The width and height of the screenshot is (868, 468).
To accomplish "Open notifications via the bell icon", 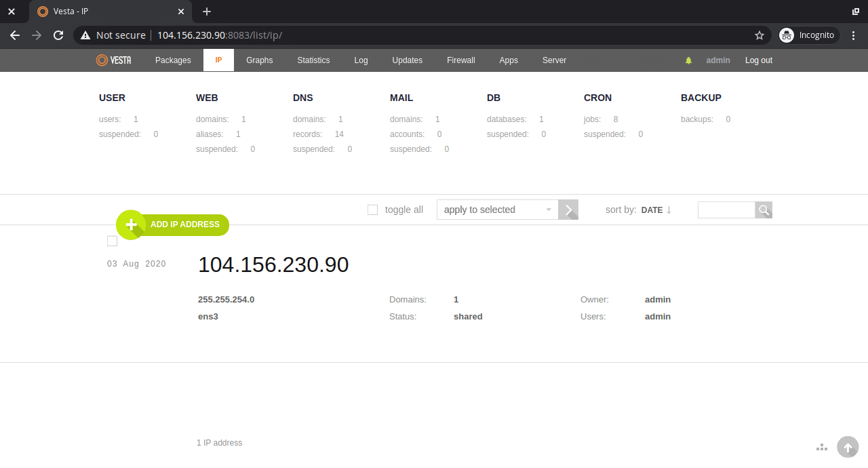I will [688, 60].
